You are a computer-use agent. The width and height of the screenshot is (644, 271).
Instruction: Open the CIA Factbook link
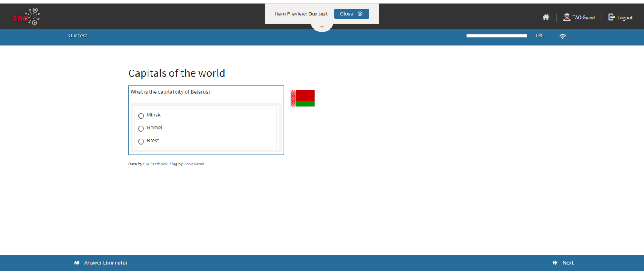155,164
